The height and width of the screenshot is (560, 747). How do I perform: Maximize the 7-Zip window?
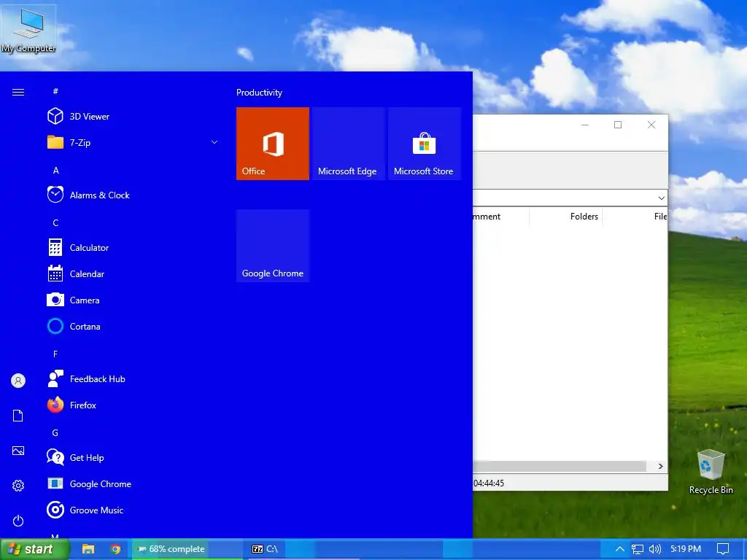tap(618, 125)
